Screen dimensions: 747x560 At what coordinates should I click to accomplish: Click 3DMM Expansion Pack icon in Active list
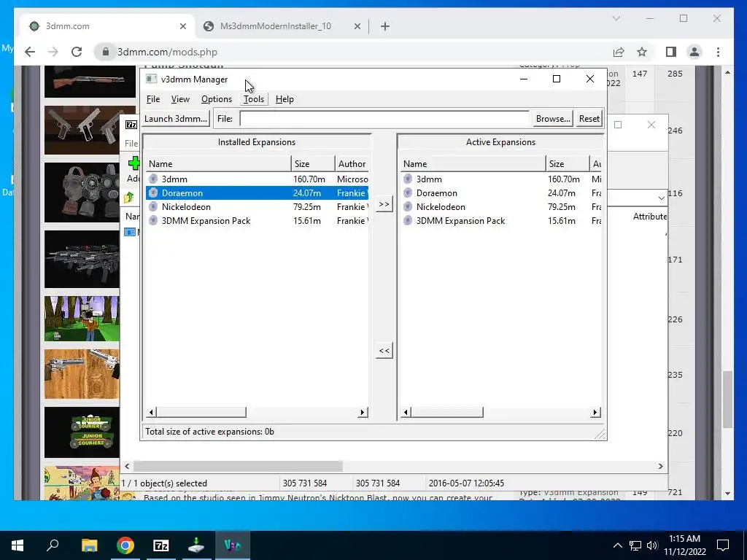tap(408, 220)
